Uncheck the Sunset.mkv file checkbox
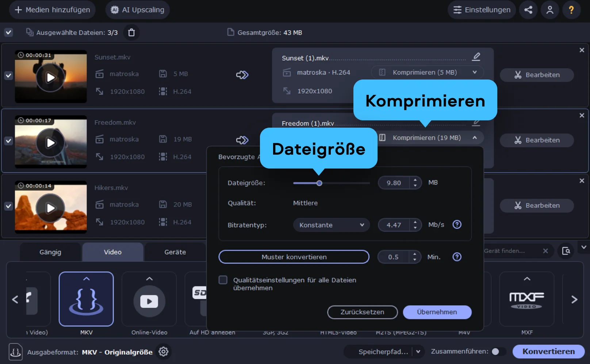 [x=8, y=75]
